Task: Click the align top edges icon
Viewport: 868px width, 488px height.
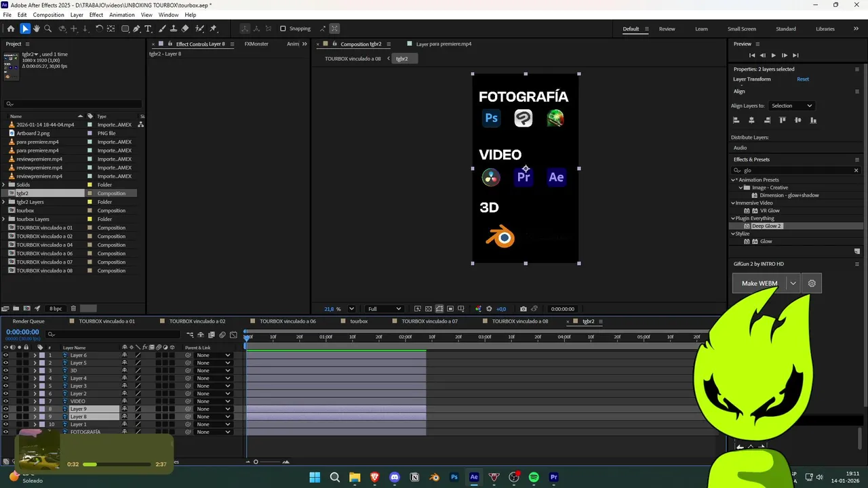Action: tap(782, 120)
